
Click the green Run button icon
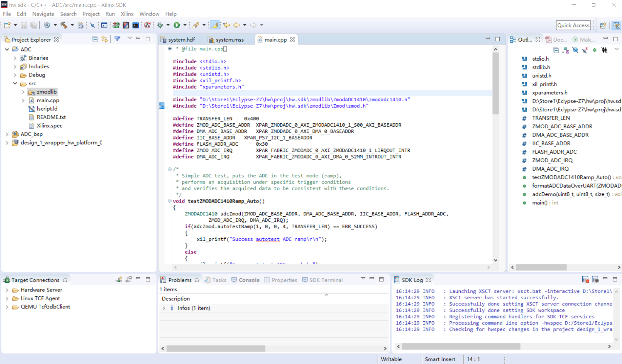pos(177,25)
